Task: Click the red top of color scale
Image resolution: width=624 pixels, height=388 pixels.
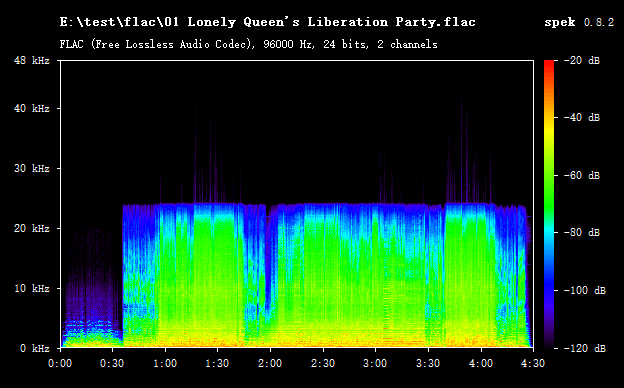Action: pos(549,64)
